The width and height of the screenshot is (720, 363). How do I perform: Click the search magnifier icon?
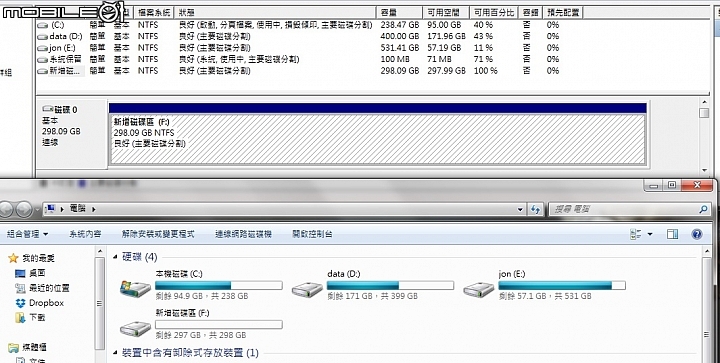click(x=703, y=209)
